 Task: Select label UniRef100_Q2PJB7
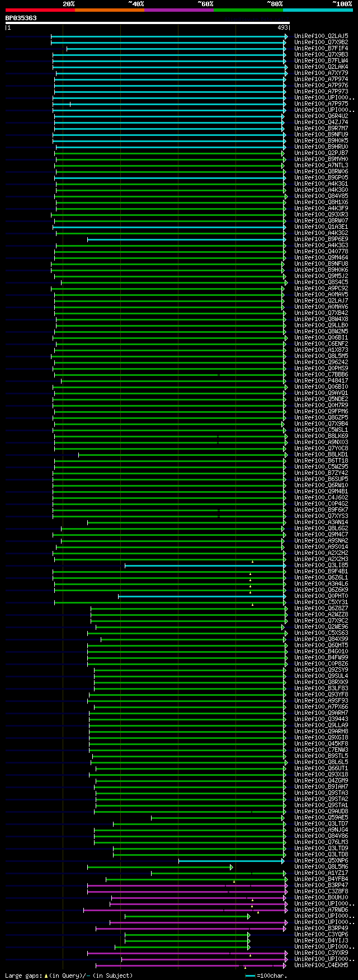pyautogui.click(x=321, y=153)
